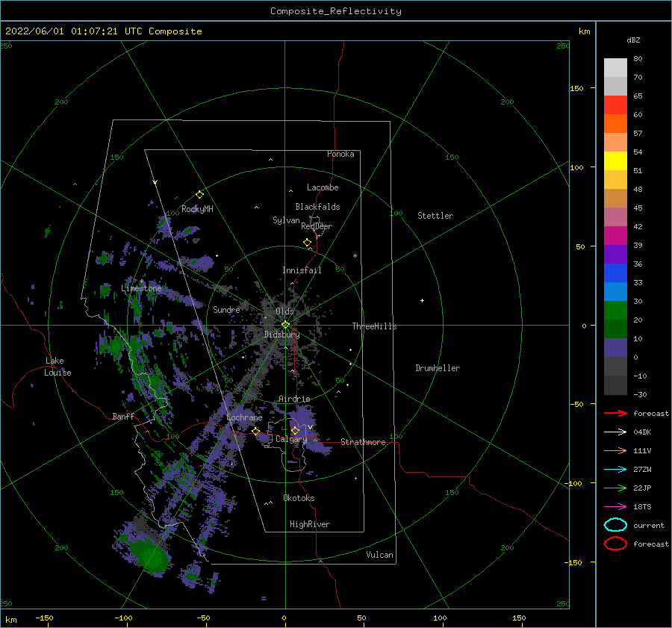Click the Stettler label
The width and height of the screenshot is (672, 628).
pyautogui.click(x=435, y=216)
